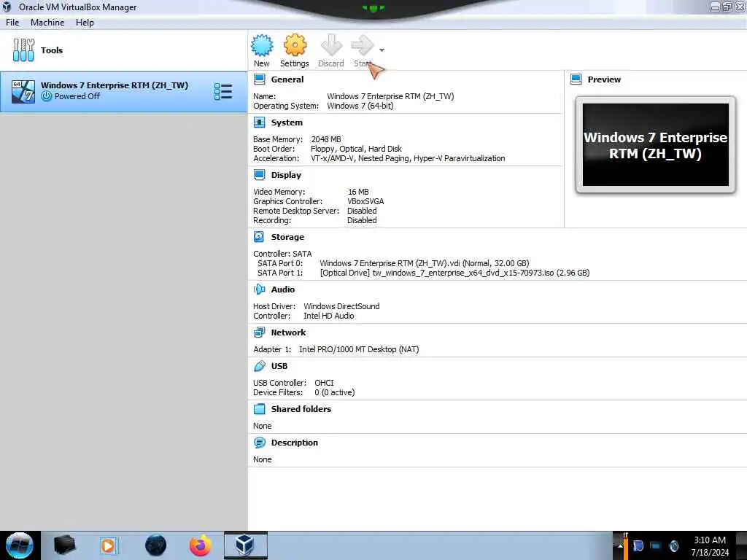
Task: Show hidden tray icons arrow
Action: tap(620, 545)
